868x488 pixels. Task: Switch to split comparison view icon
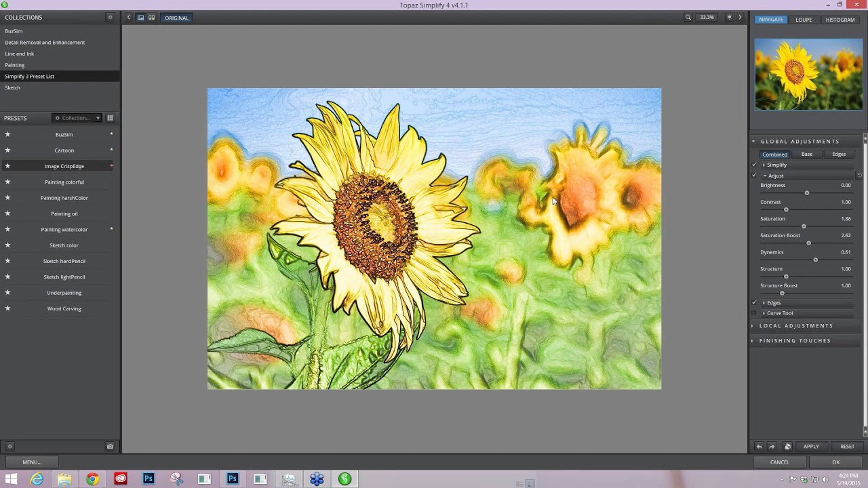pos(151,18)
